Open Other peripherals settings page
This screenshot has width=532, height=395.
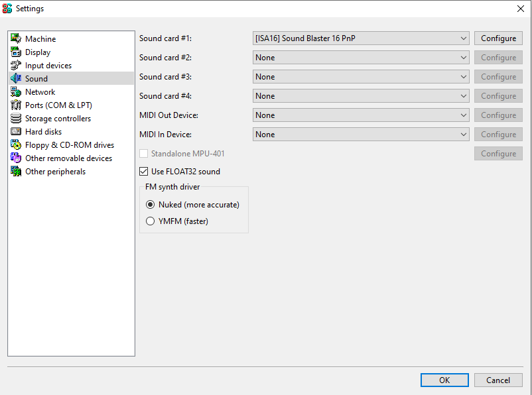click(x=55, y=172)
